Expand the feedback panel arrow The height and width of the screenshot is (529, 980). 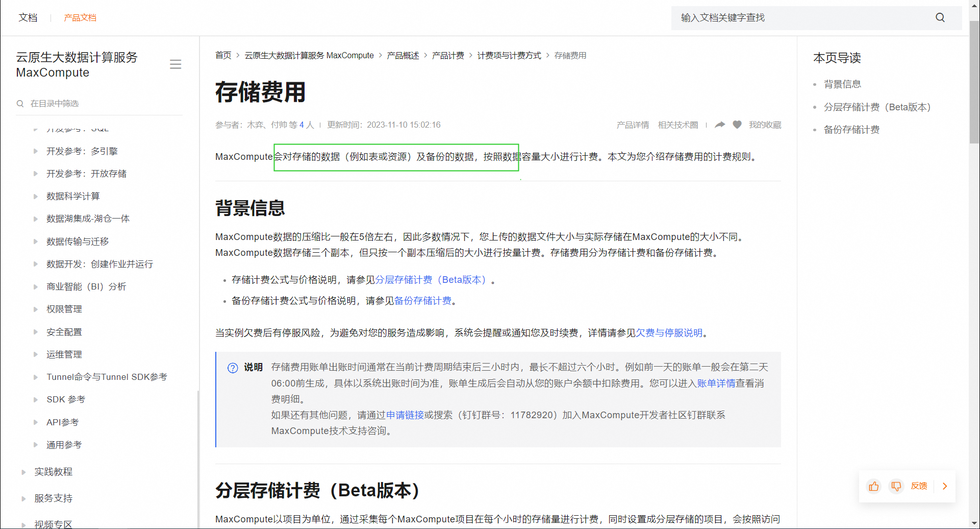click(x=945, y=486)
